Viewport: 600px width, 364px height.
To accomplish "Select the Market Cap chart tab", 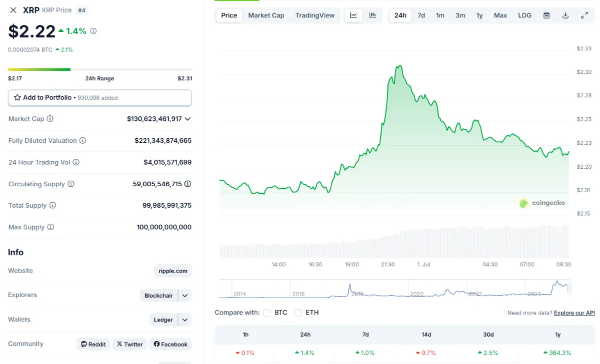I will tap(266, 15).
